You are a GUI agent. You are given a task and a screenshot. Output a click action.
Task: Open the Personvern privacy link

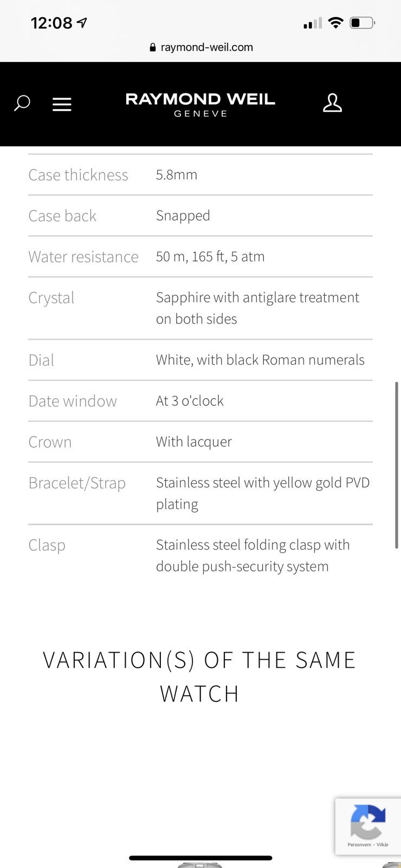(x=359, y=845)
